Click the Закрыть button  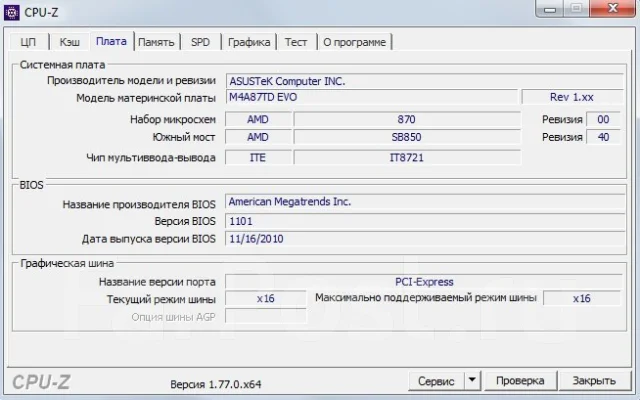point(594,381)
